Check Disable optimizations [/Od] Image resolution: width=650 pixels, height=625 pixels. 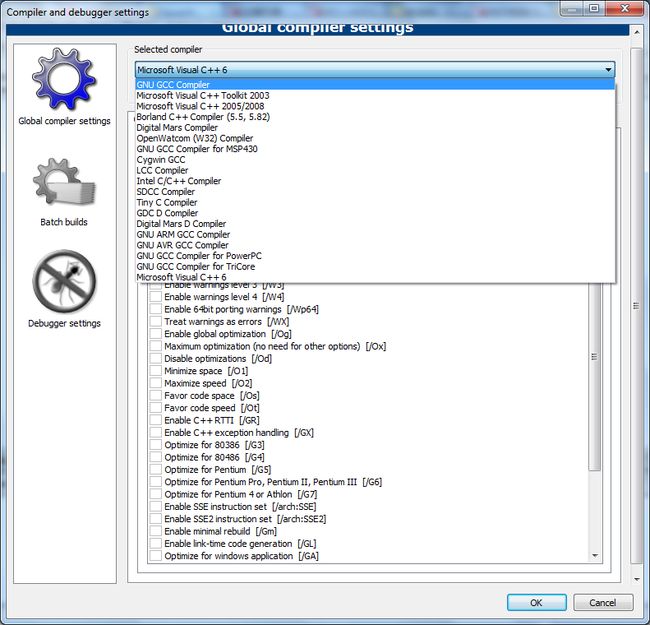(x=156, y=359)
